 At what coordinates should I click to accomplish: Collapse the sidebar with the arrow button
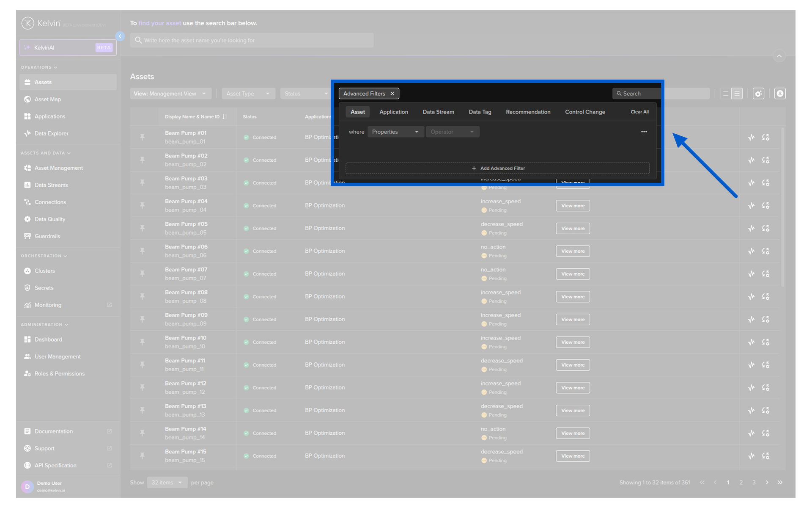[x=120, y=36]
